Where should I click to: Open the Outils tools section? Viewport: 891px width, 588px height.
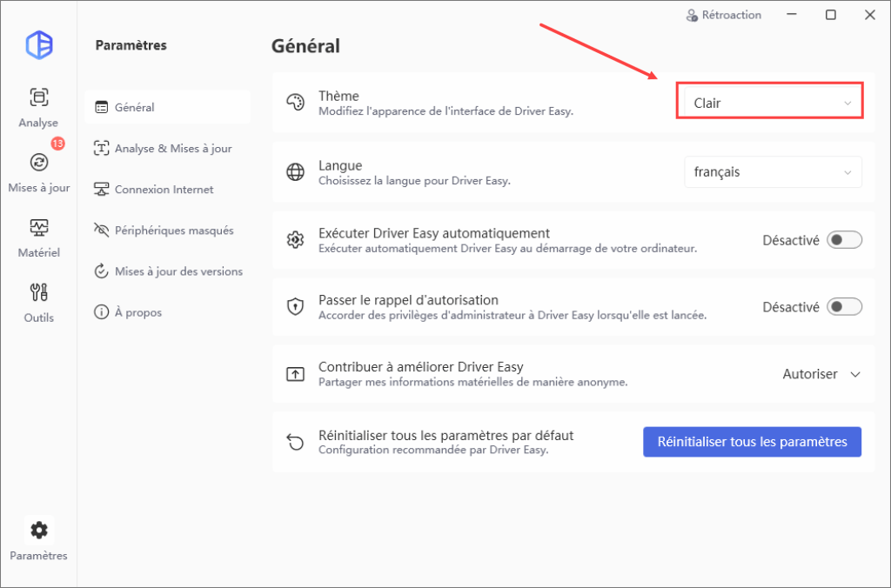(x=38, y=303)
